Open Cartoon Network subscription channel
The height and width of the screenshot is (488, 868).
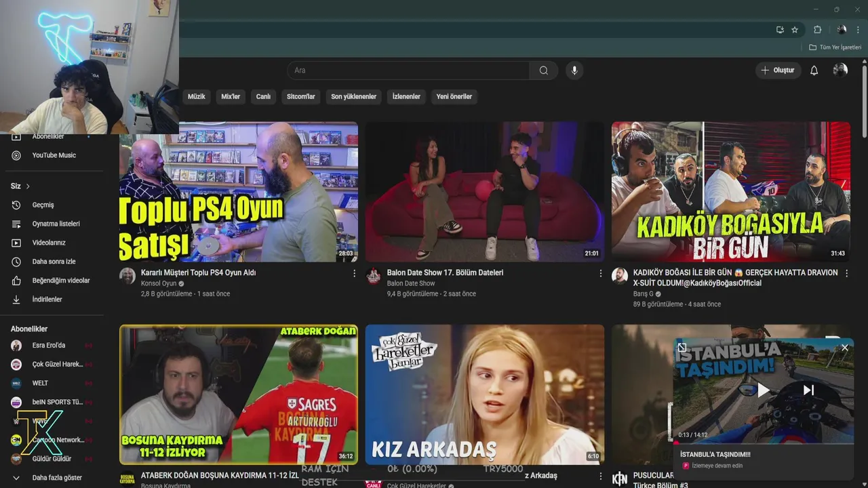point(52,440)
